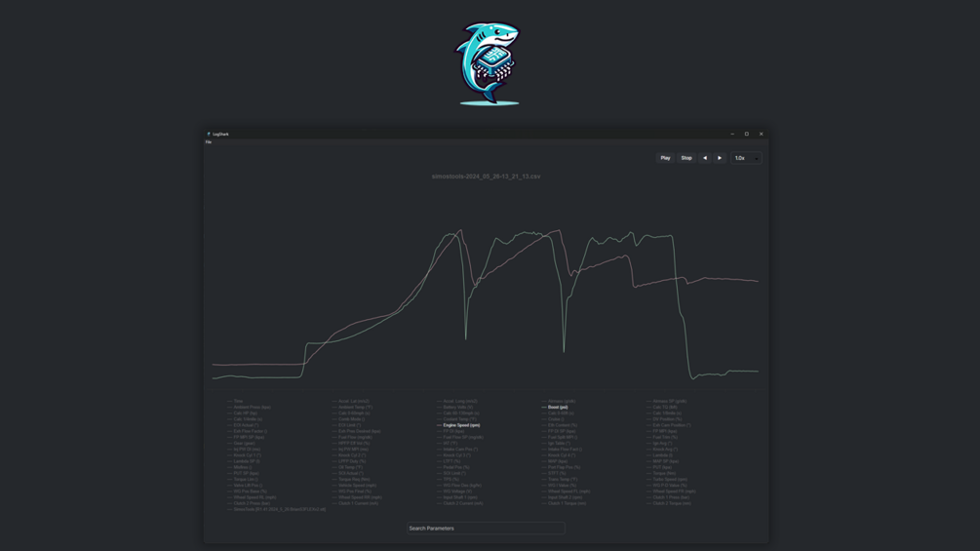Enable Accel. Lat (m/s2) trace
The height and width of the screenshot is (551, 980).
351,401
